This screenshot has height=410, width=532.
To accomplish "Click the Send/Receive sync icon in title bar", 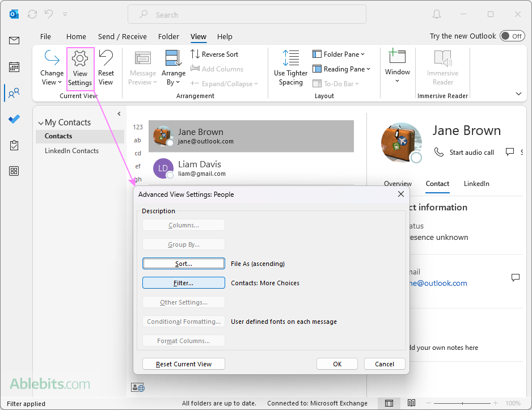I will tap(32, 14).
